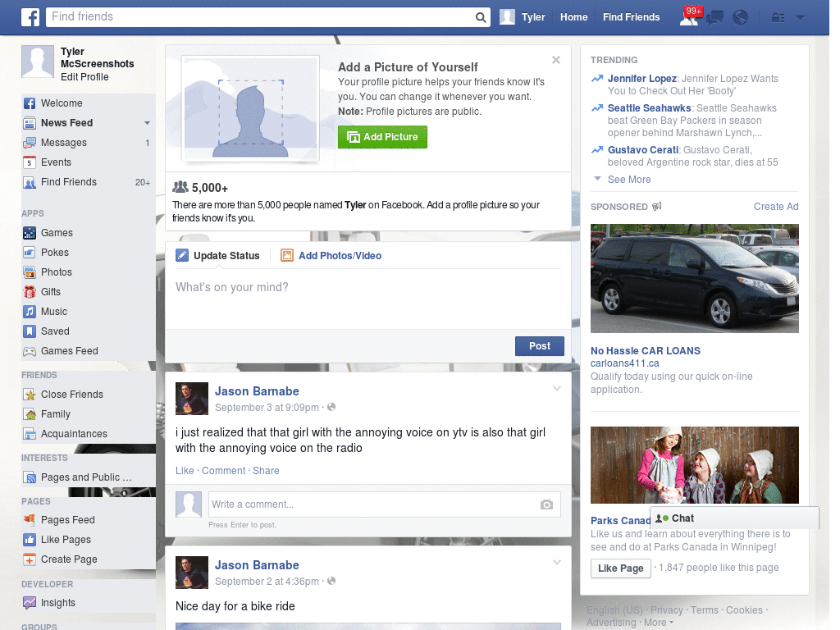Click Home in the top bar

click(573, 17)
